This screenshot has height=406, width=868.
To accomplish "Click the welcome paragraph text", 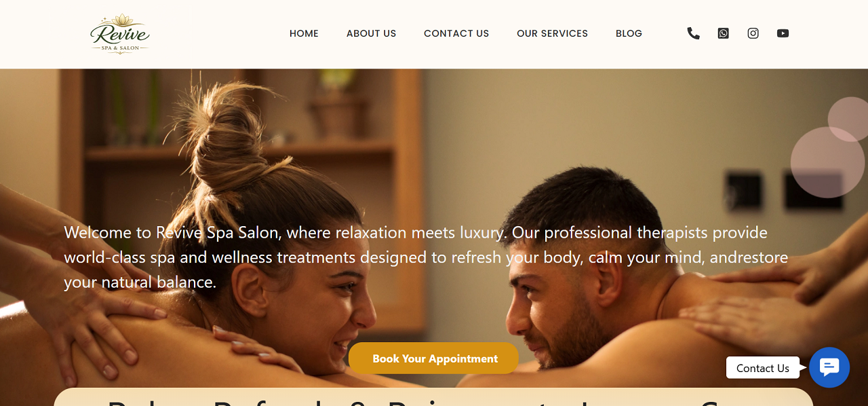I will [x=426, y=257].
